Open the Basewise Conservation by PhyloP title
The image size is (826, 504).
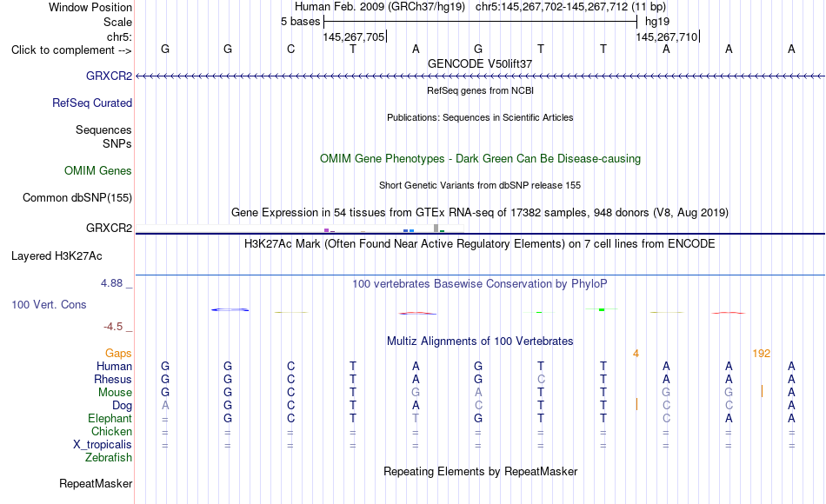(480, 284)
